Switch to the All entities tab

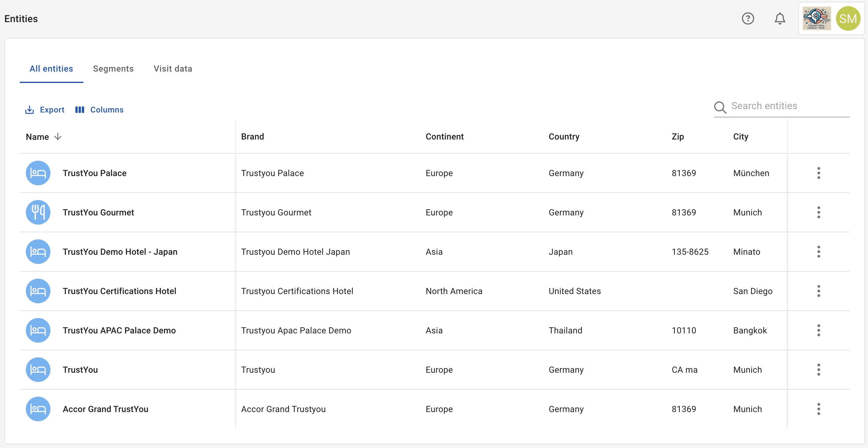click(51, 69)
